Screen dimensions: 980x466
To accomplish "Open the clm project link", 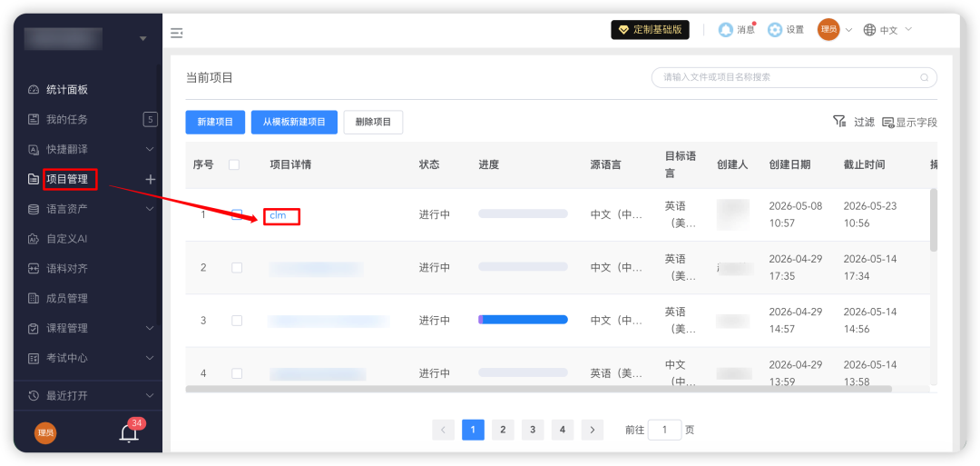I will pyautogui.click(x=279, y=215).
